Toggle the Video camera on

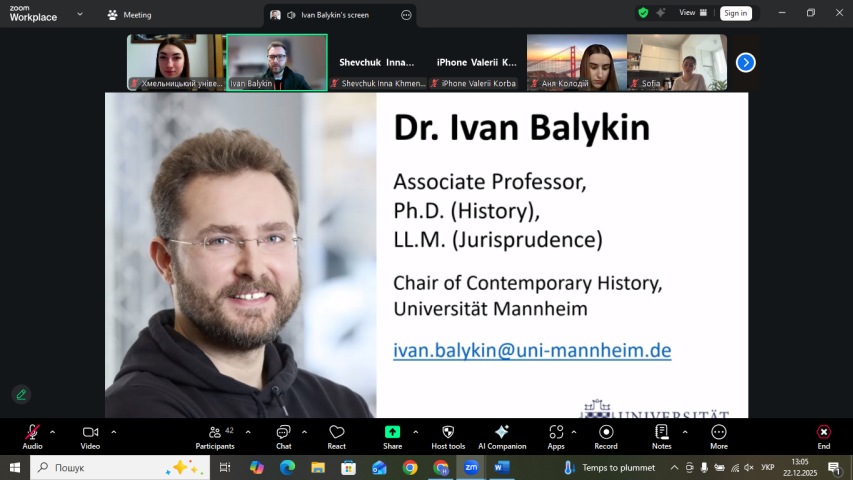91,436
